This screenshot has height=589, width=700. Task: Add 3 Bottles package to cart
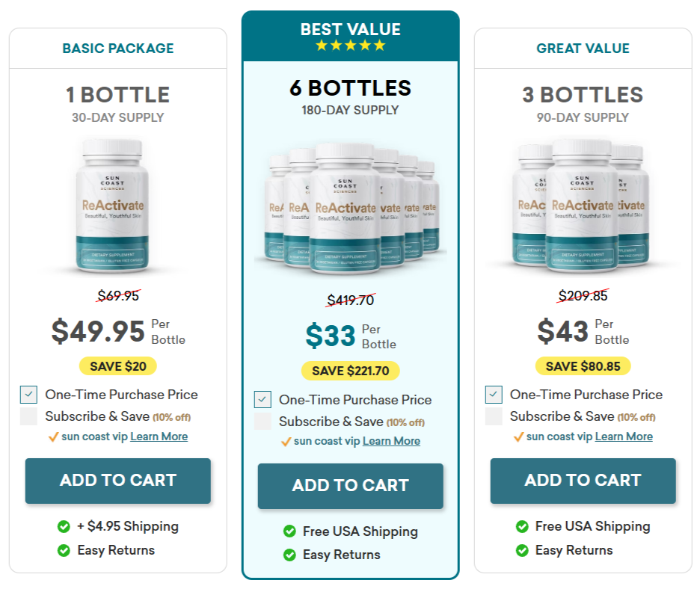(583, 481)
